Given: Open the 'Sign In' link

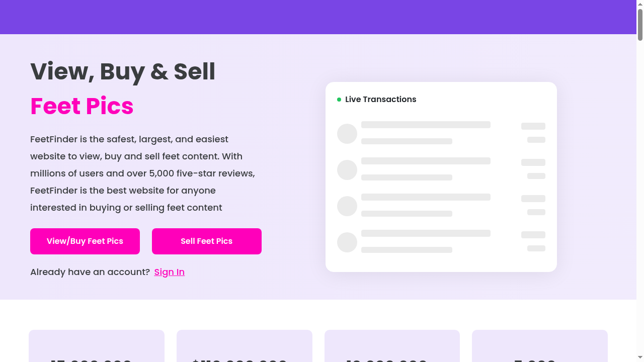Looking at the screenshot, I should pyautogui.click(x=169, y=272).
